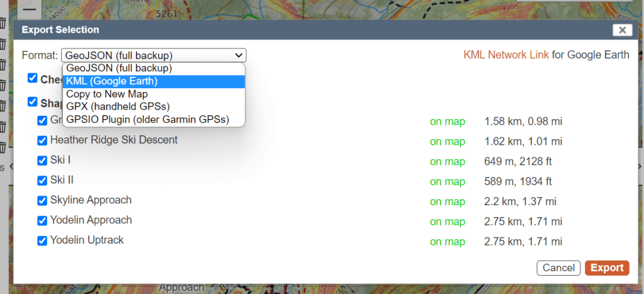Close the Export Selection dialog with X
The height and width of the screenshot is (294, 644).
click(621, 30)
